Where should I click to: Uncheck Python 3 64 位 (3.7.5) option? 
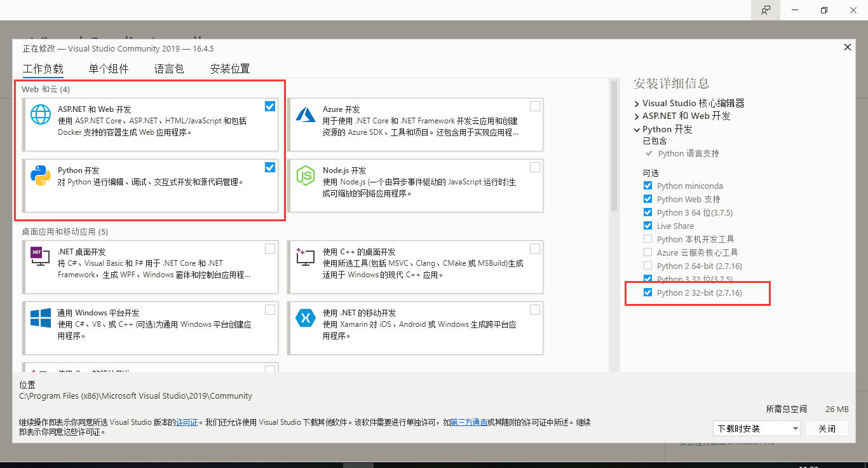[x=648, y=212]
